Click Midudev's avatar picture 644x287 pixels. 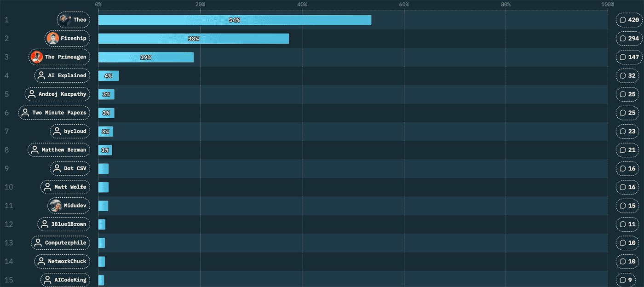[x=55, y=206]
